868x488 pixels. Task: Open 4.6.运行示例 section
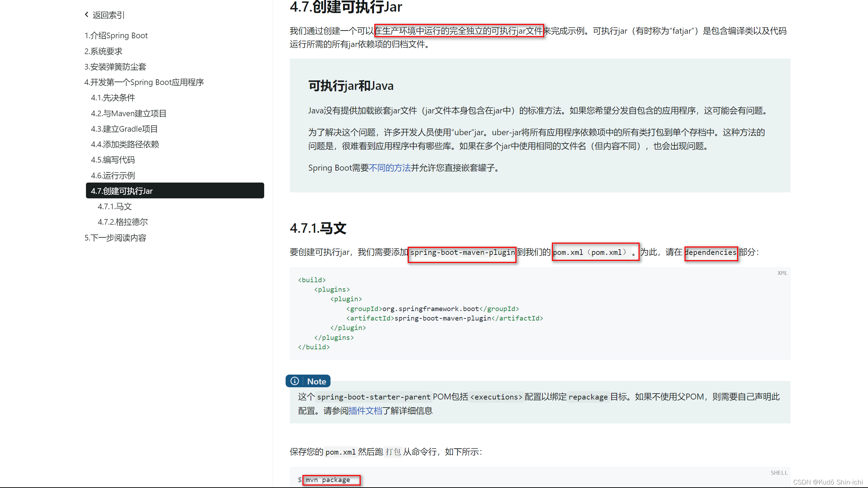pos(113,176)
